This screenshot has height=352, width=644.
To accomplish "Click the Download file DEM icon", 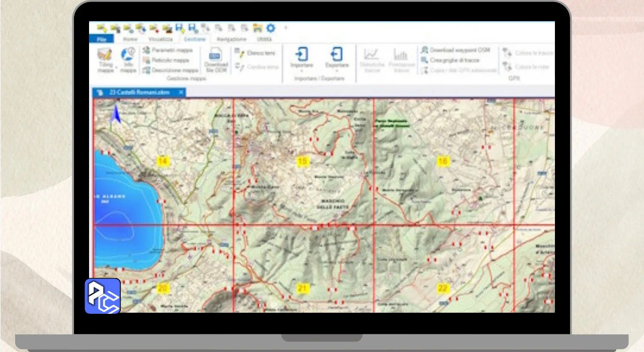I will (x=216, y=55).
